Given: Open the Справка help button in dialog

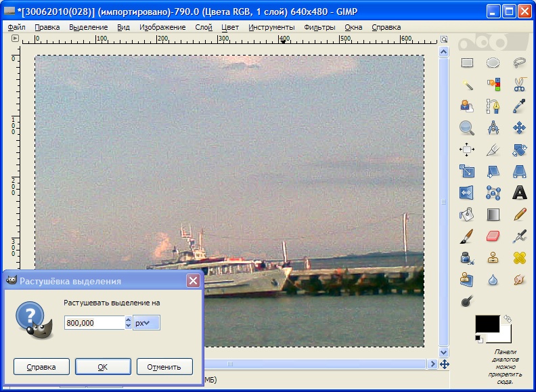Looking at the screenshot, I should coord(41,367).
